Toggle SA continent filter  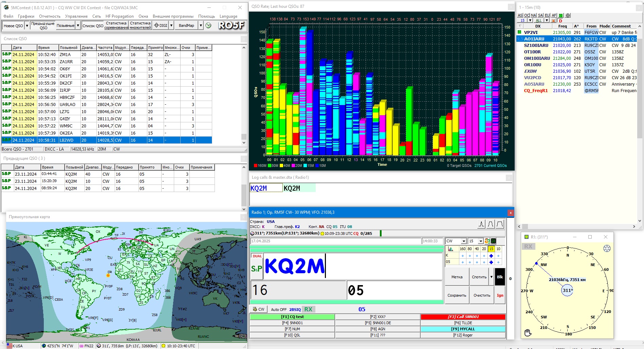pos(540,15)
